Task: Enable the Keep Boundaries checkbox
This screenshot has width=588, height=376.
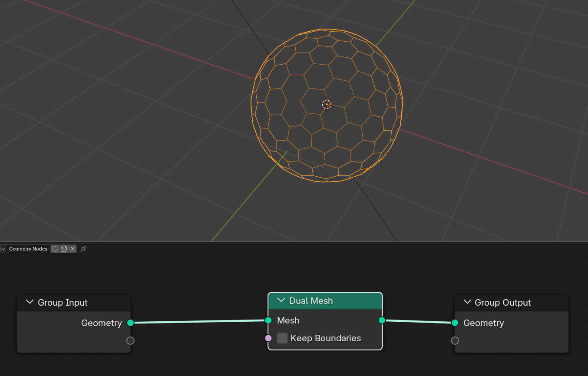Action: 282,338
